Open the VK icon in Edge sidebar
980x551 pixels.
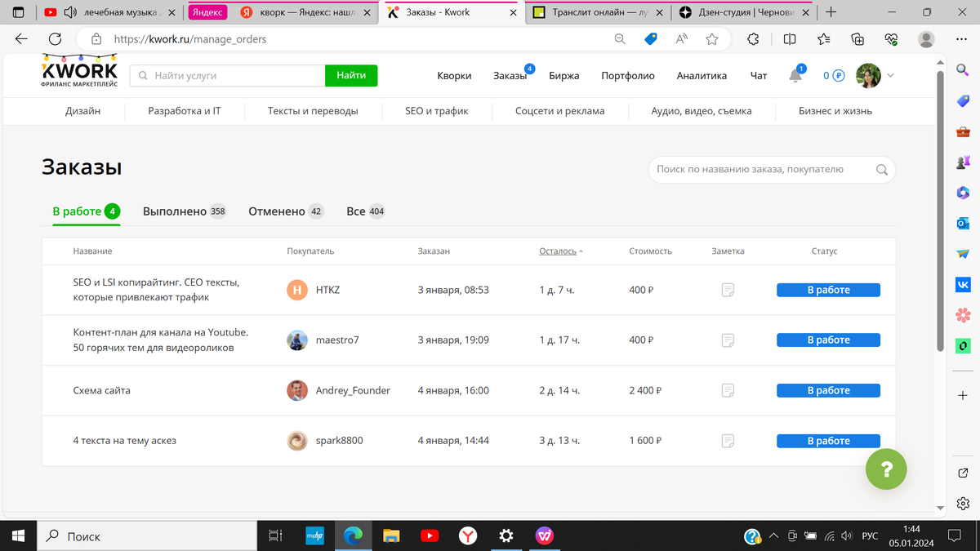[963, 284]
